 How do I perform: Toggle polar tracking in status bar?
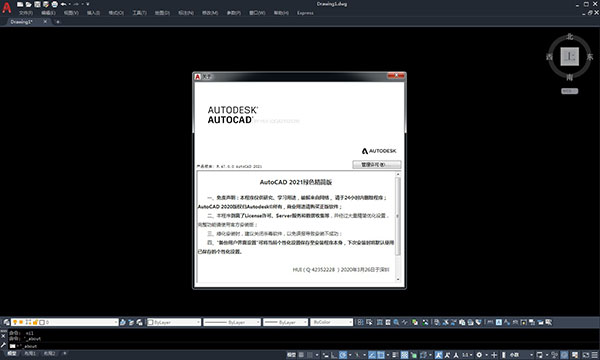pos(343,355)
